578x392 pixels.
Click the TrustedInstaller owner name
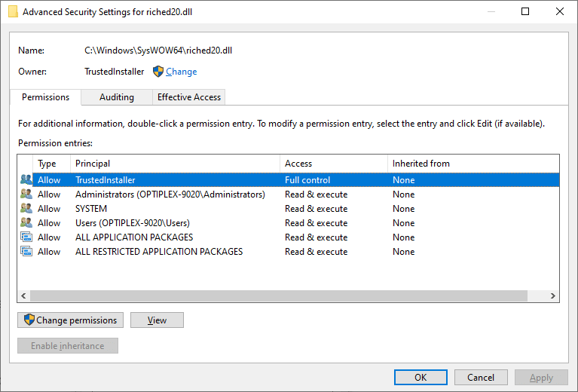[x=115, y=72]
